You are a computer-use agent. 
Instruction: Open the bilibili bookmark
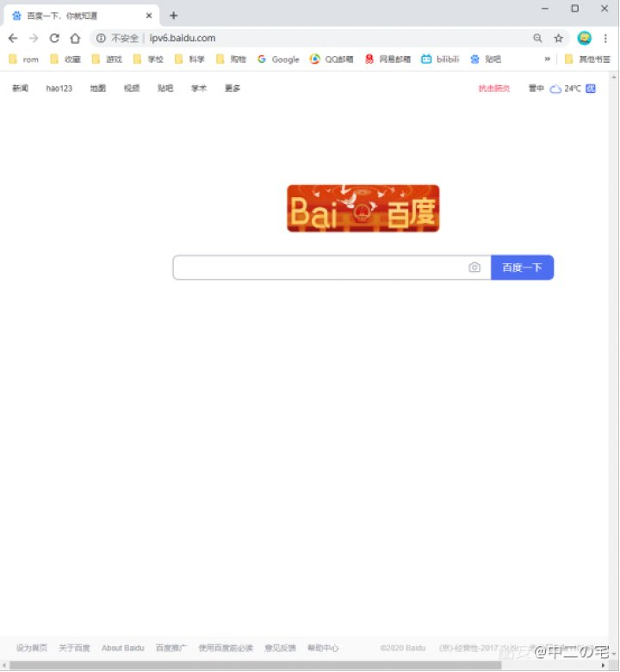coord(440,59)
